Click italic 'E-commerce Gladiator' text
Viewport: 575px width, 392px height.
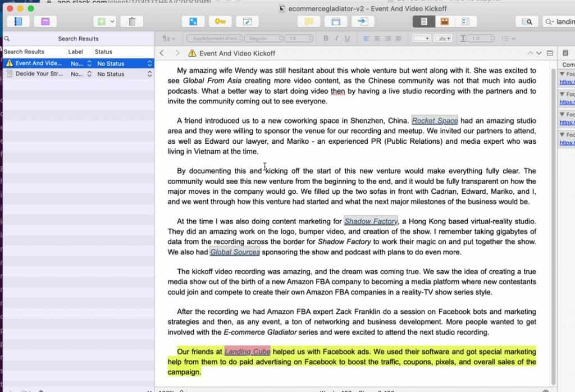tap(260, 332)
